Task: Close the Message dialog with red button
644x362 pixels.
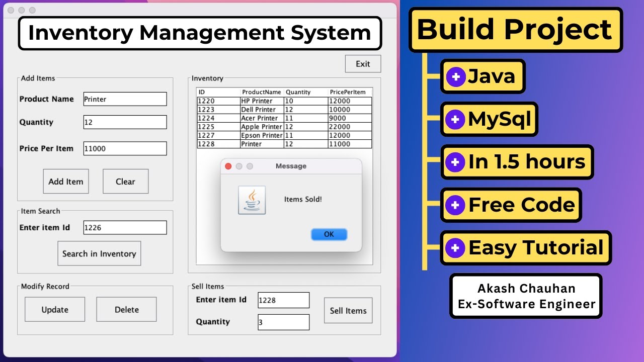Action: coord(228,166)
